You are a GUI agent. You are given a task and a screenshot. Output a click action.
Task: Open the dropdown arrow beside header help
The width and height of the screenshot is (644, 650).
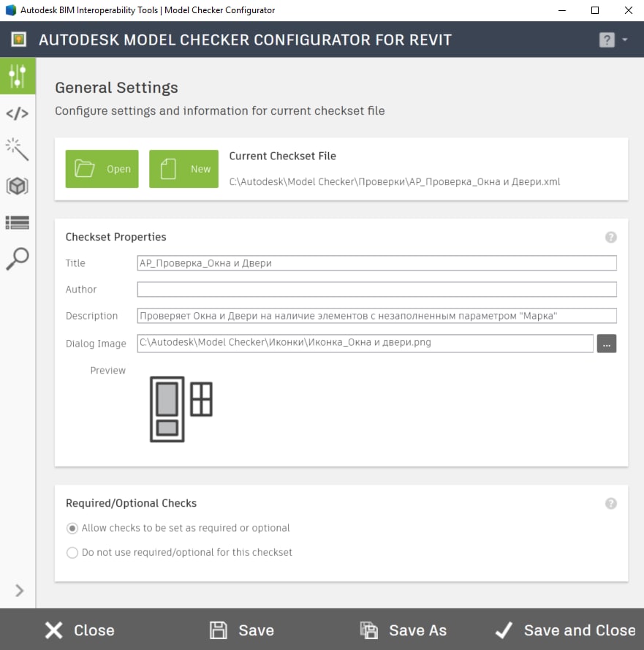coord(625,39)
